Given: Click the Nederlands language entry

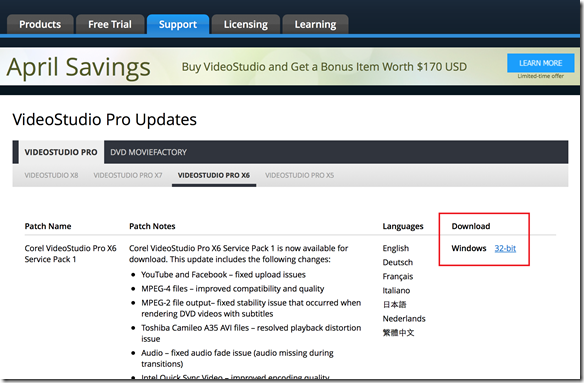Looking at the screenshot, I should coord(404,319).
